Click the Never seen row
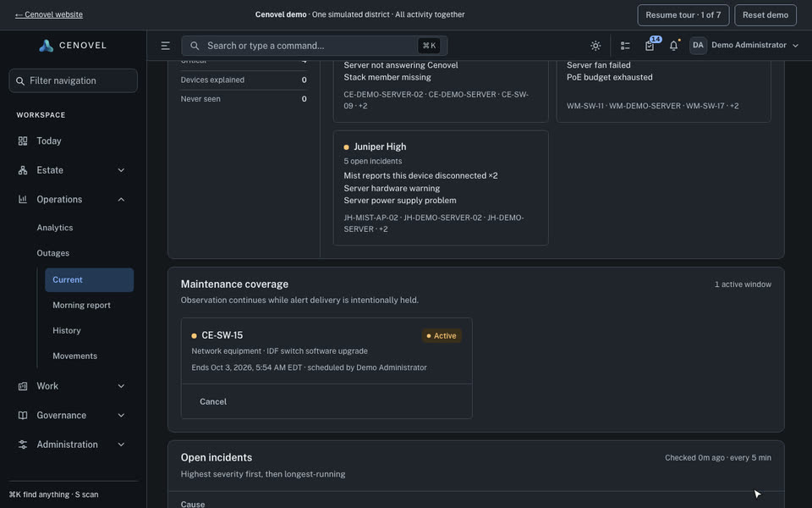 (x=244, y=99)
